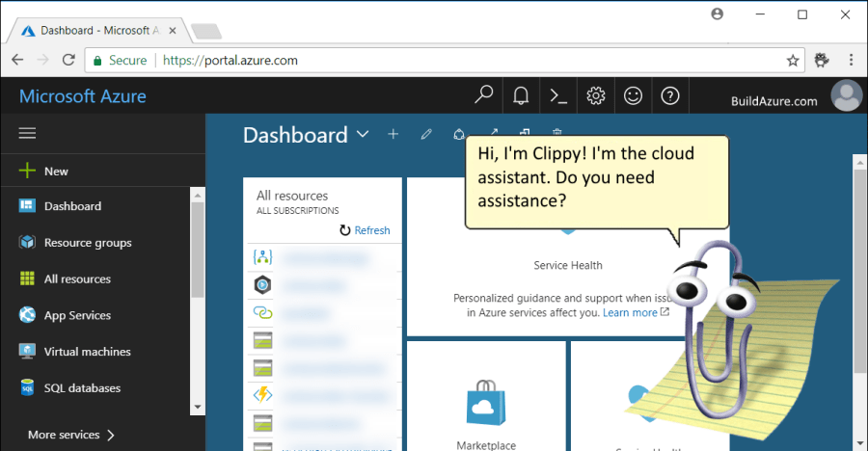This screenshot has height=451, width=868.
Task: Click the All resources tile heading
Action: click(292, 196)
